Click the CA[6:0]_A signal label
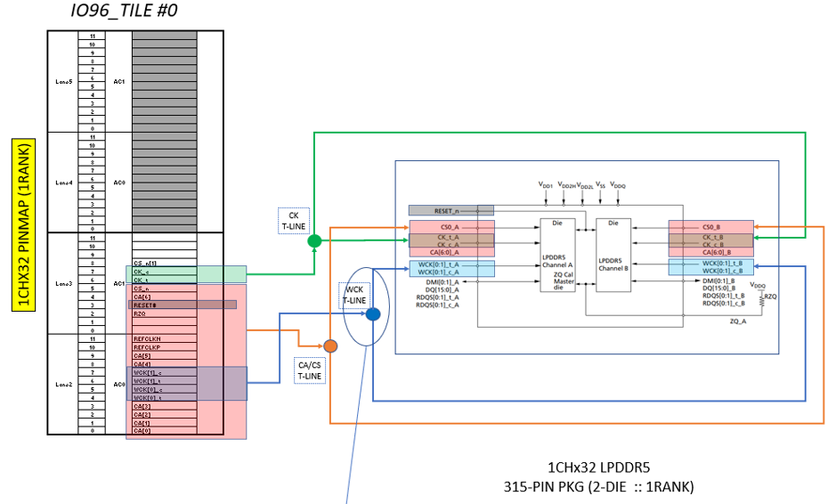The image size is (836, 504). pos(444,252)
